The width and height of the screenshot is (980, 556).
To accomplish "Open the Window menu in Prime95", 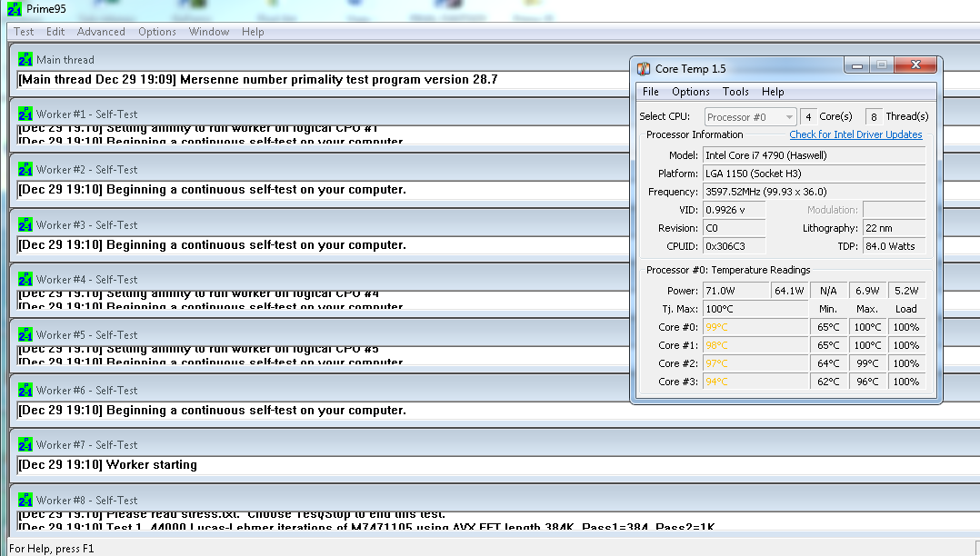I will (x=209, y=31).
